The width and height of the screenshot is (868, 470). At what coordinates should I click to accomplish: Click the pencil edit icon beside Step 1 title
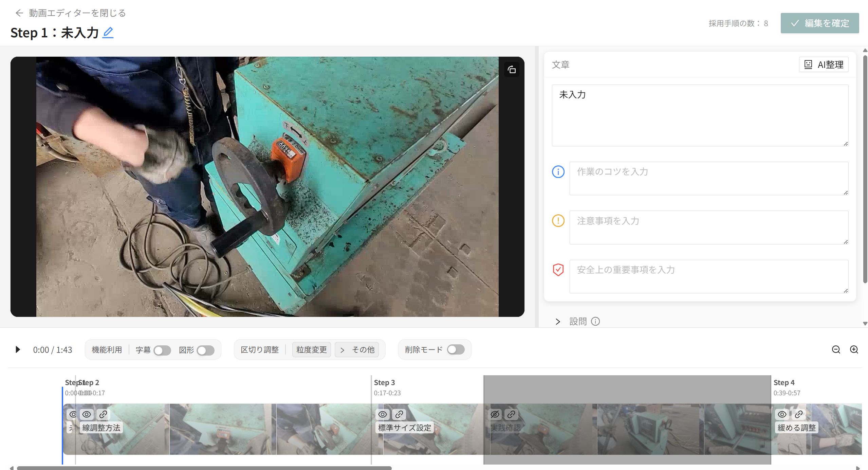click(x=108, y=33)
